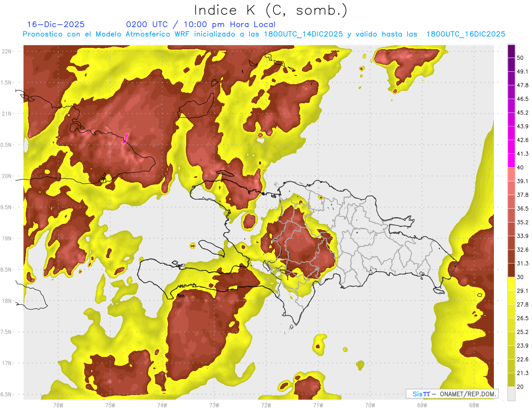Click the yellow colorbar segment between 29.1 and 30
The image size is (532, 411).
(x=511, y=284)
